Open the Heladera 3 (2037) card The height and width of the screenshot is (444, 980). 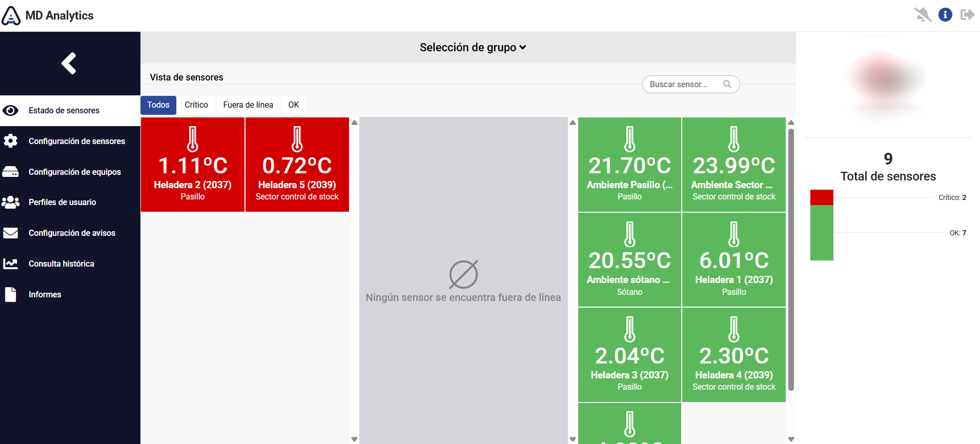(x=629, y=355)
